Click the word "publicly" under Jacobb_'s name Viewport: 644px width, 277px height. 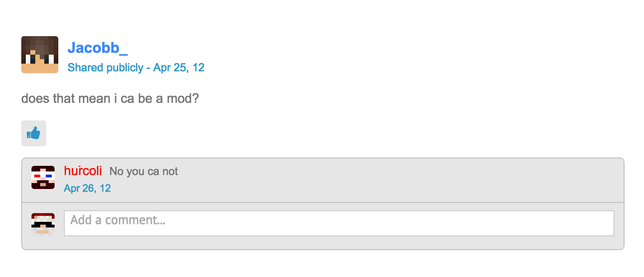[125, 68]
